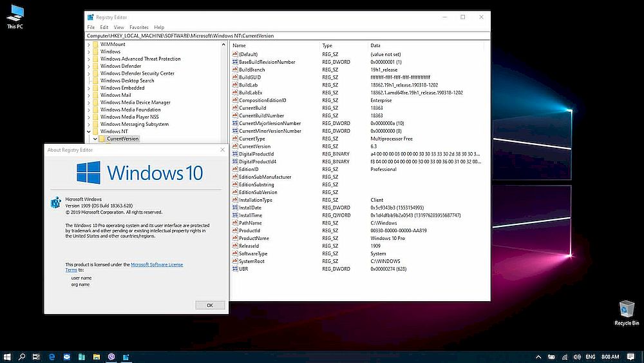Select Windows Media Player NSS key
The height and width of the screenshot is (363, 644).
point(129,117)
